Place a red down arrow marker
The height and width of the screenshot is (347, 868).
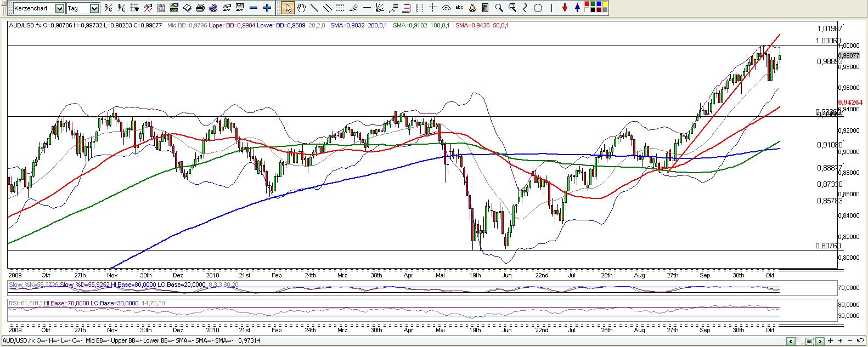[565, 8]
